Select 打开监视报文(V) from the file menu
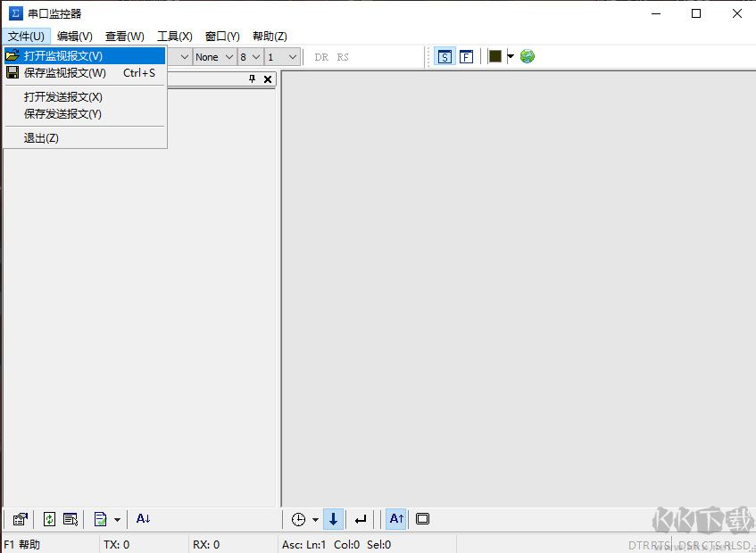 (x=63, y=55)
